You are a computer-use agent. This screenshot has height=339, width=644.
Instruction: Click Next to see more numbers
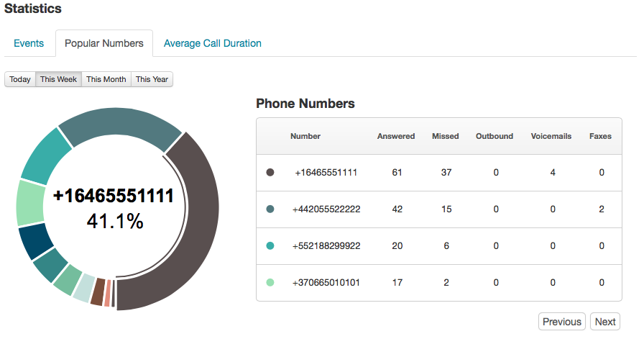point(605,322)
